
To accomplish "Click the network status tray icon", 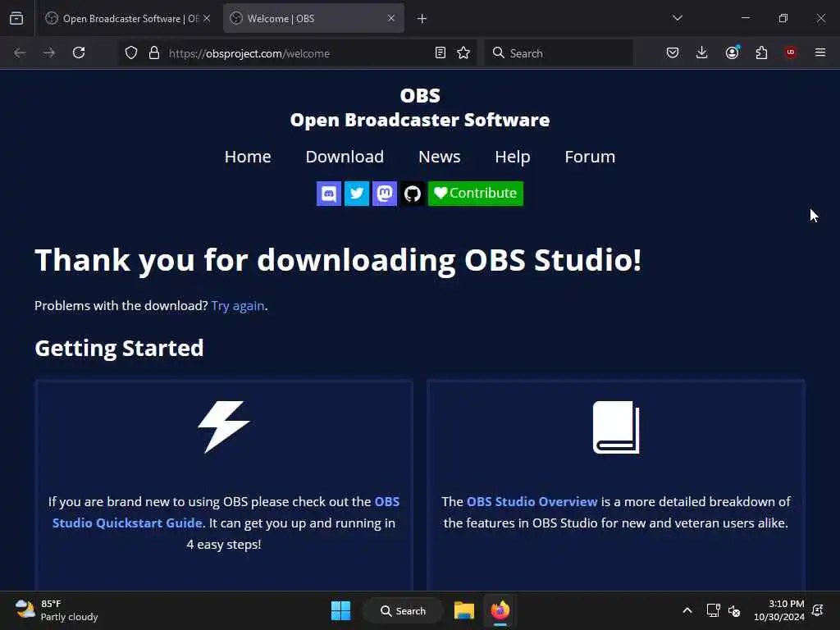I will tap(713, 610).
